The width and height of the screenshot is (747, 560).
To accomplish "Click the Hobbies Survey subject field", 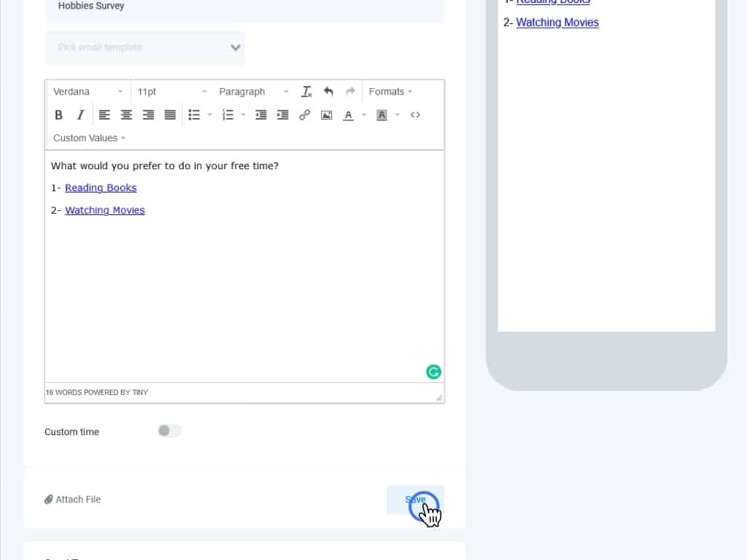I will click(x=244, y=7).
